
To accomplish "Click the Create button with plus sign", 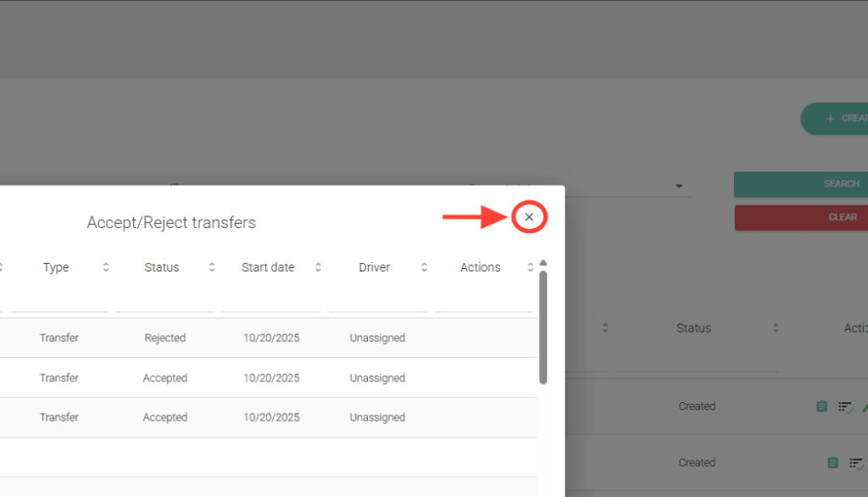I will tap(835, 119).
